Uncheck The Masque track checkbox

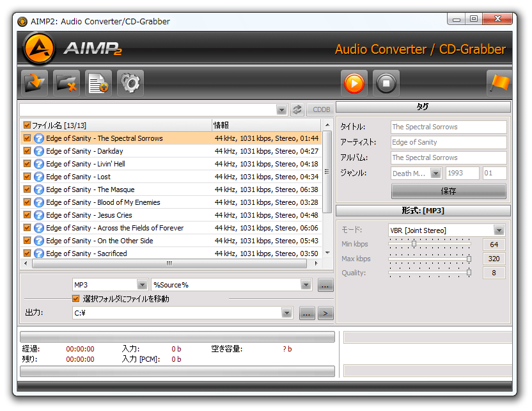(x=27, y=189)
